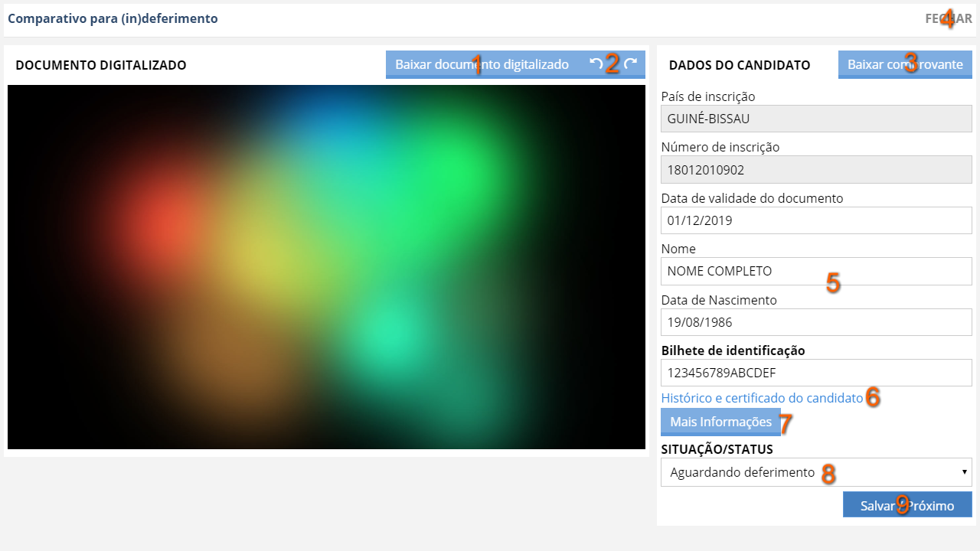Click into the Nome input field

pos(815,271)
